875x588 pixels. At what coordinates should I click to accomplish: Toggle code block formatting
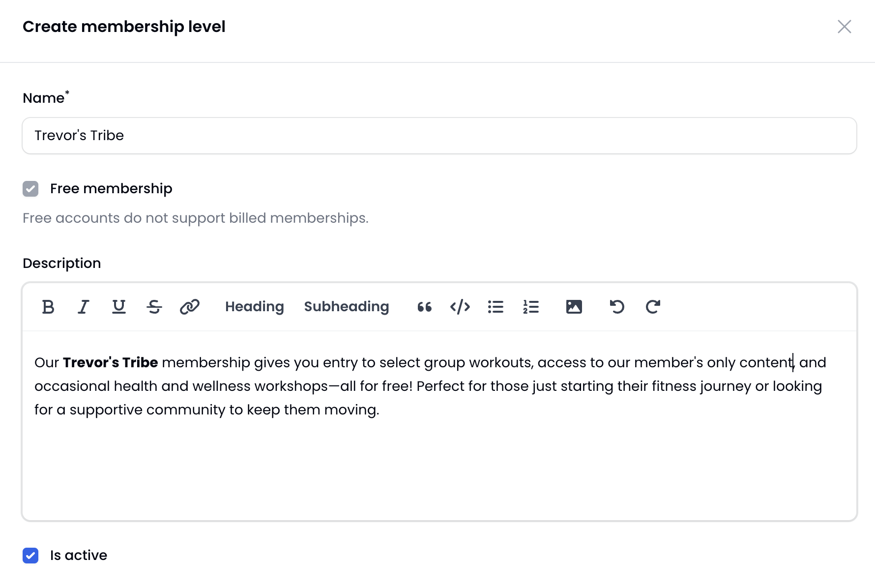[460, 307]
